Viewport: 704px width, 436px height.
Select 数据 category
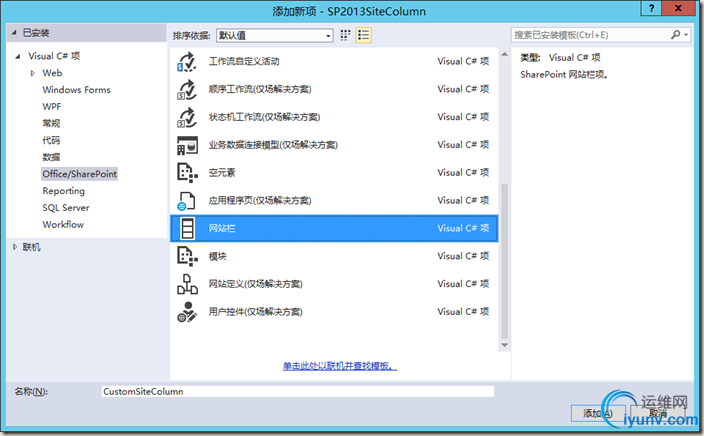click(x=51, y=157)
